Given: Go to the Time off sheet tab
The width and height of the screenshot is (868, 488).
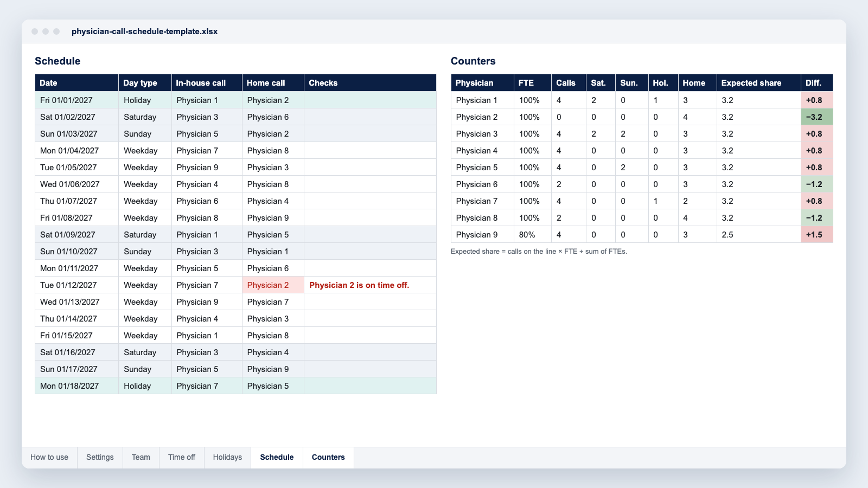Looking at the screenshot, I should pyautogui.click(x=182, y=457).
